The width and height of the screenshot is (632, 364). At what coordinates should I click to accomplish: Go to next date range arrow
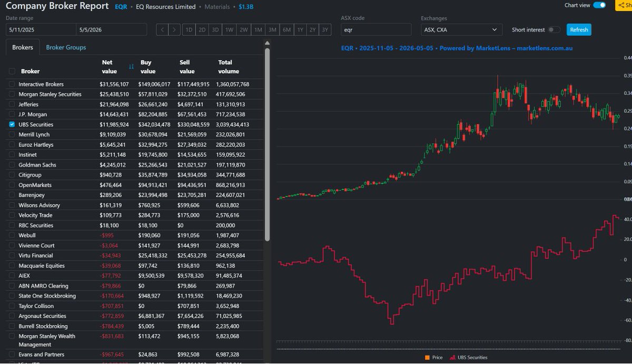tap(175, 29)
